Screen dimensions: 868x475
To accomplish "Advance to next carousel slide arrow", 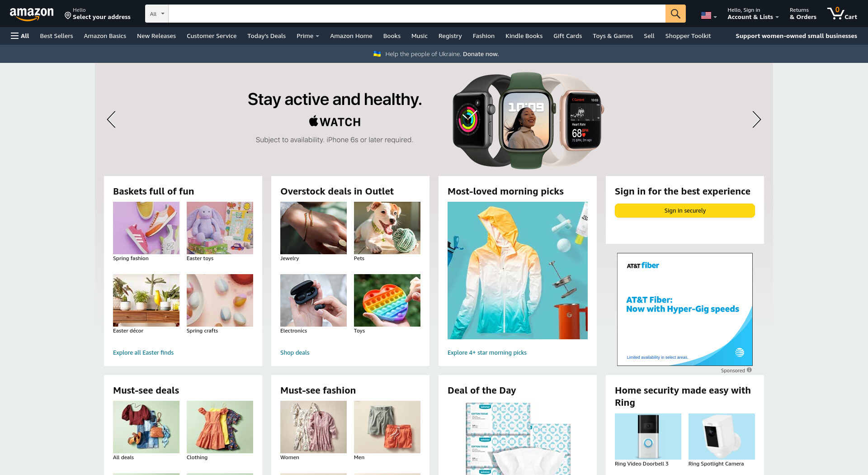I will click(x=756, y=119).
